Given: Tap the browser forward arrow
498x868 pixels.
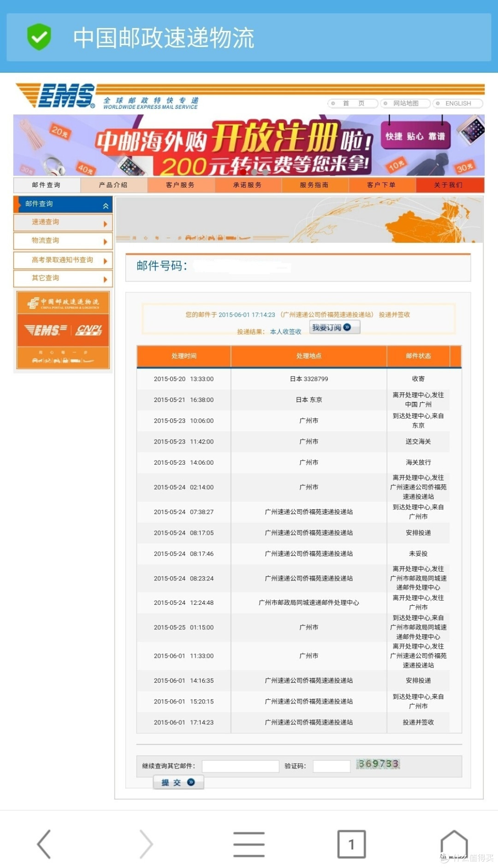Looking at the screenshot, I should pos(146,844).
